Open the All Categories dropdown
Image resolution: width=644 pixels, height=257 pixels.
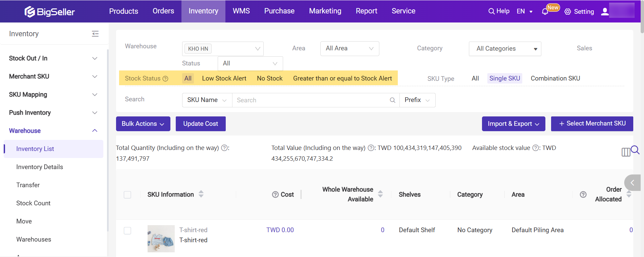(x=505, y=49)
